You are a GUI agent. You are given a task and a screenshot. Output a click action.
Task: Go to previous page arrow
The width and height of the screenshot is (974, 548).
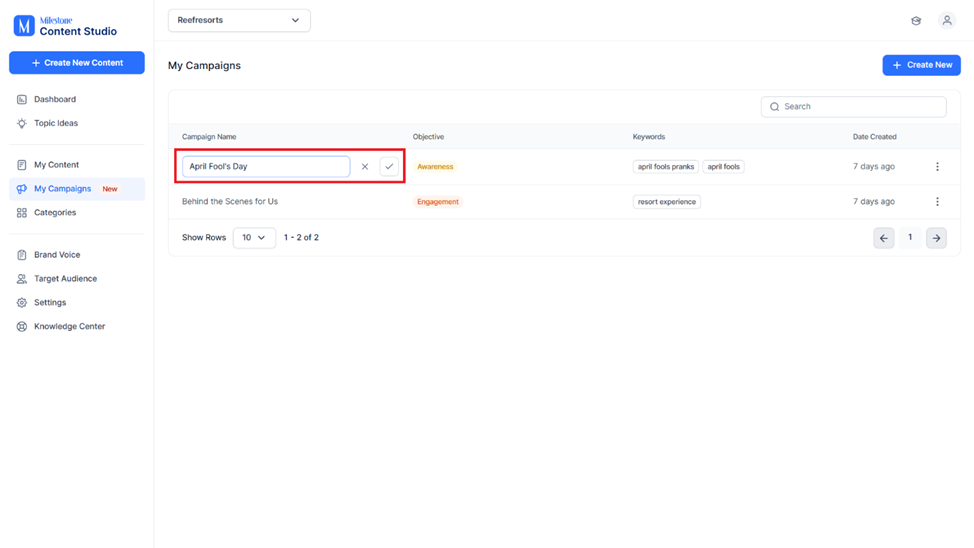point(884,238)
